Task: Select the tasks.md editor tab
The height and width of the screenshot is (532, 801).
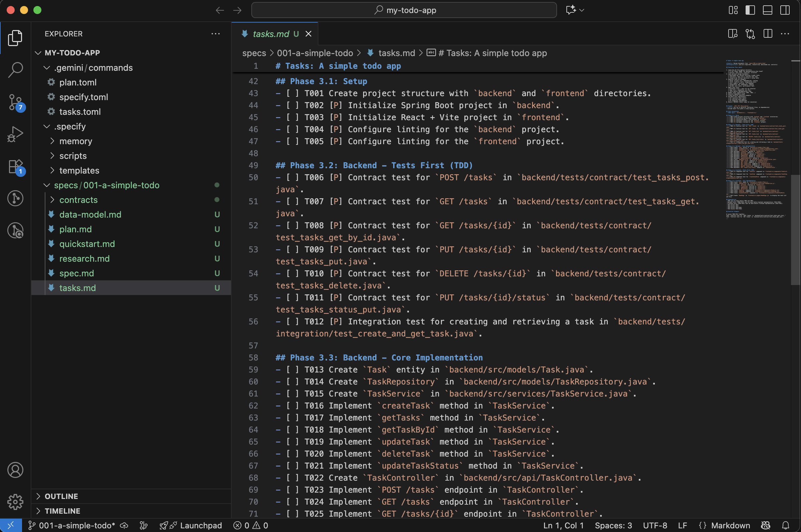Action: (275, 34)
